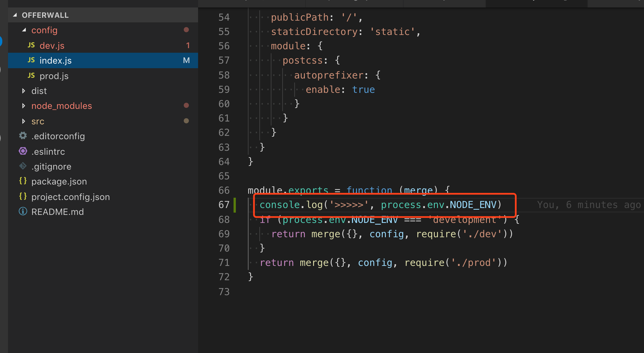Click the status dot on config row
644x353 pixels.
186,30
